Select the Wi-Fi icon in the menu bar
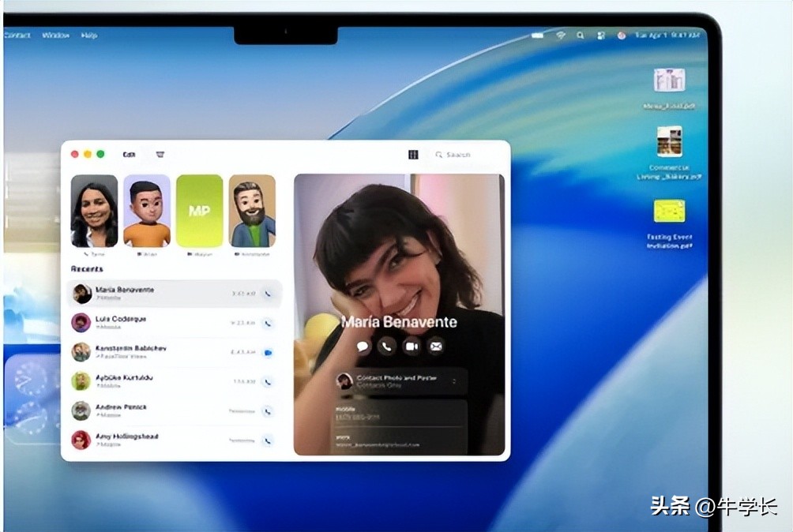793x532 pixels. click(559, 35)
